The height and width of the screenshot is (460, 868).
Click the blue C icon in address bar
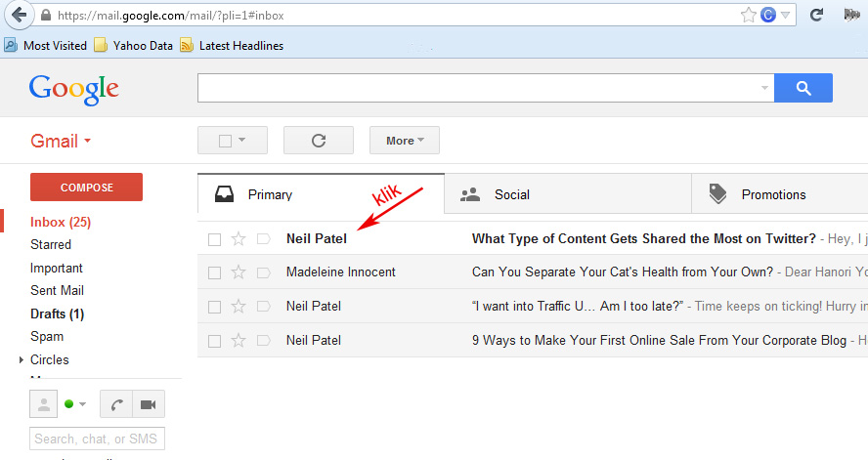pyautogui.click(x=767, y=15)
